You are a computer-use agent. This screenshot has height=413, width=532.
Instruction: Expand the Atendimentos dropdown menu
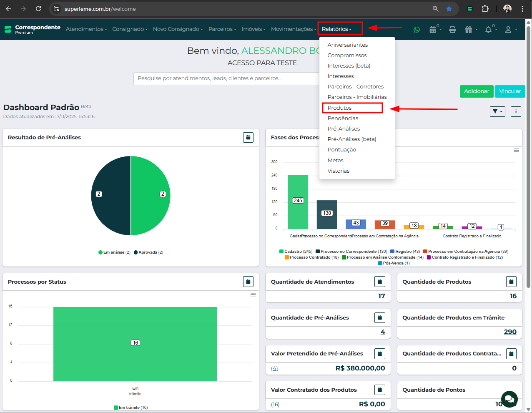86,29
